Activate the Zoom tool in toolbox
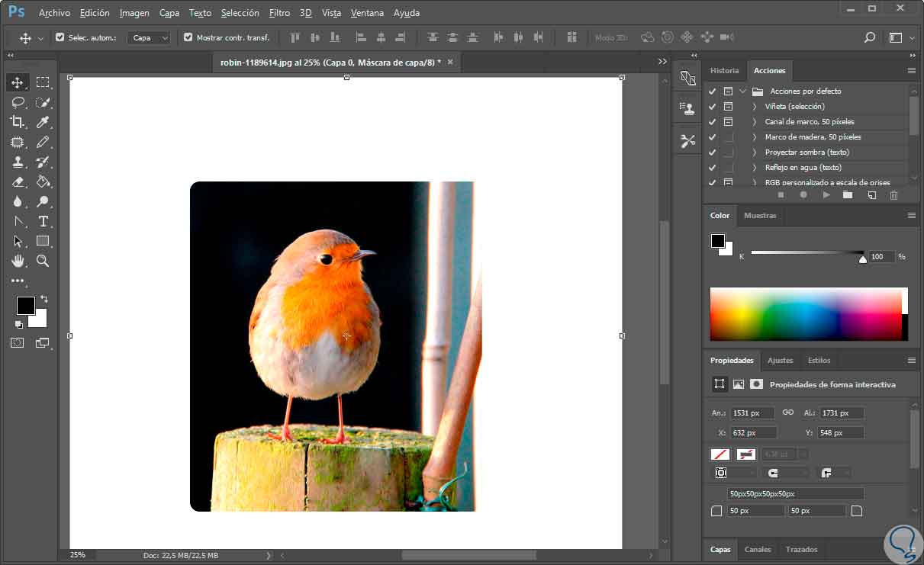 tap(43, 261)
